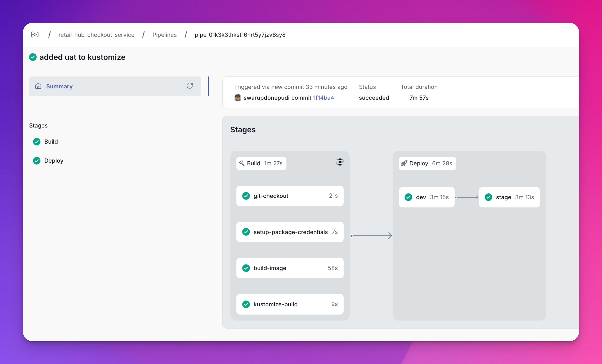602x364 pixels.
Task: Click setup-package-credentials success check icon
Action: [246, 232]
